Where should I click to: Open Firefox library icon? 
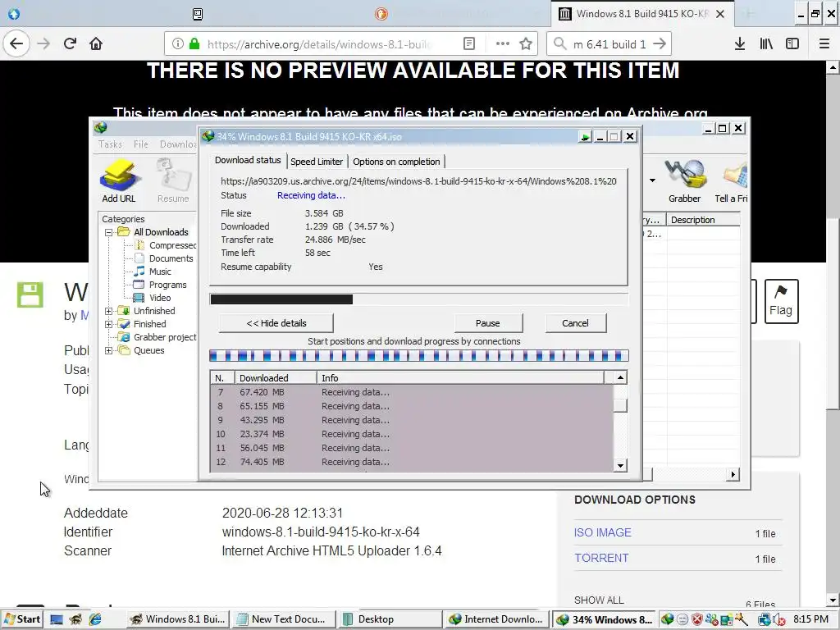click(x=766, y=44)
